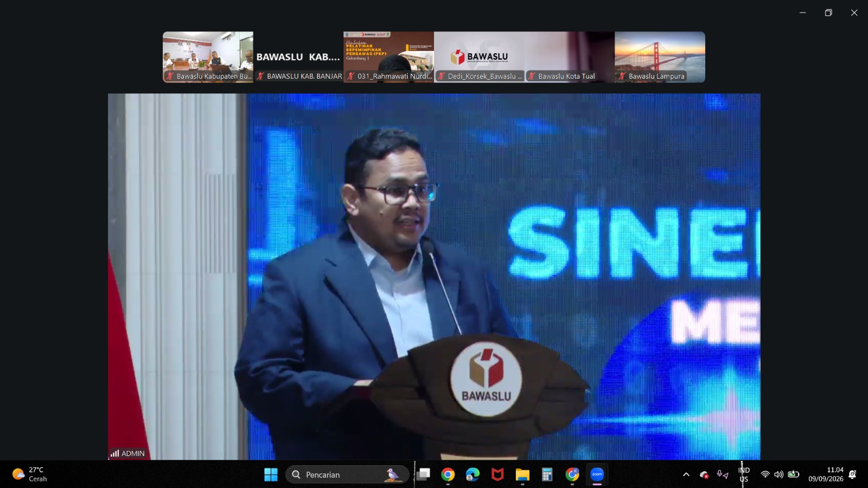Switch the IND US input language

pyautogui.click(x=744, y=474)
